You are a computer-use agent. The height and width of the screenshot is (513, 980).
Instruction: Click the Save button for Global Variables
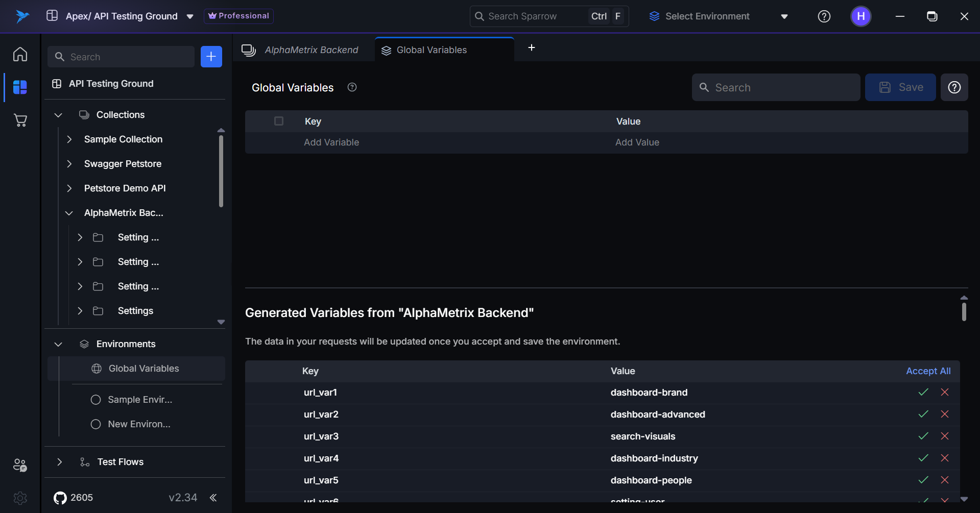coord(900,87)
